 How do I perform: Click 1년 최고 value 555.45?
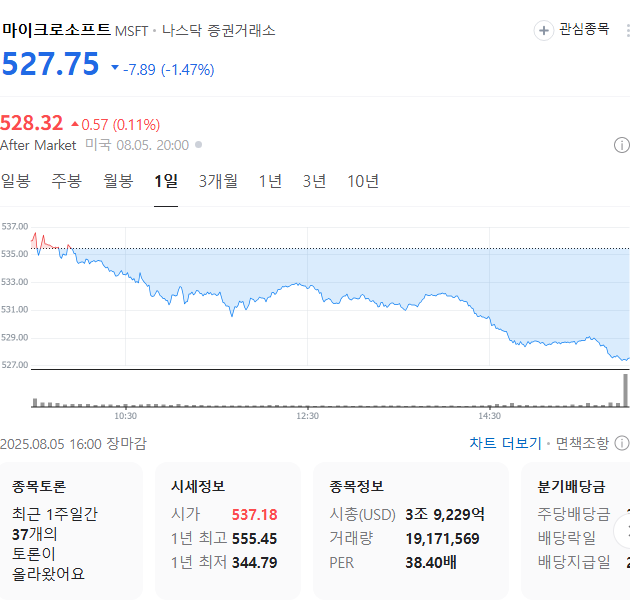point(254,539)
